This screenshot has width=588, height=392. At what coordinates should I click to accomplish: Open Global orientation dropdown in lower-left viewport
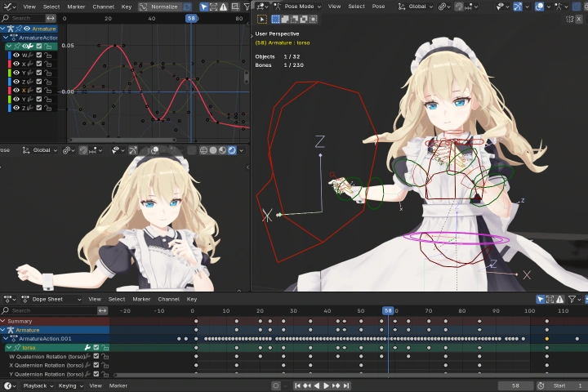pyautogui.click(x=39, y=150)
